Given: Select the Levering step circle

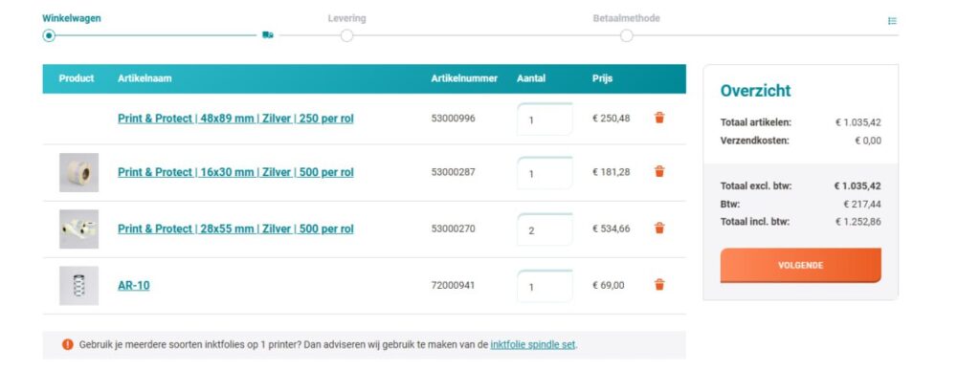Looking at the screenshot, I should point(346,35).
